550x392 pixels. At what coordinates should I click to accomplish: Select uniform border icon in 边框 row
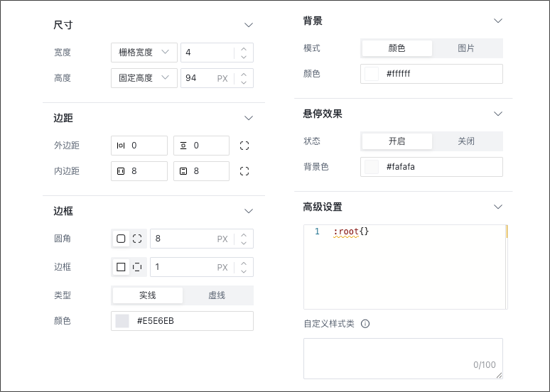tap(121, 267)
